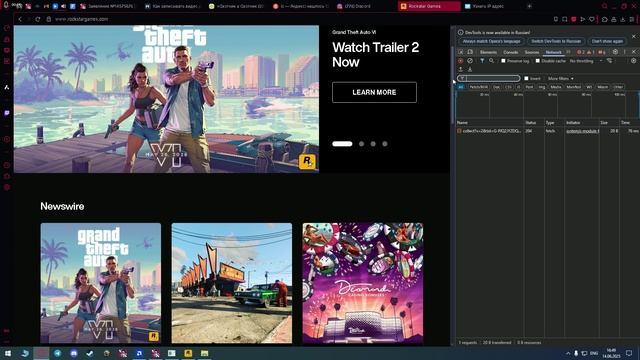This screenshot has width=640, height=360.
Task: Dismiss the DevTools language infobar
Action: click(634, 36)
